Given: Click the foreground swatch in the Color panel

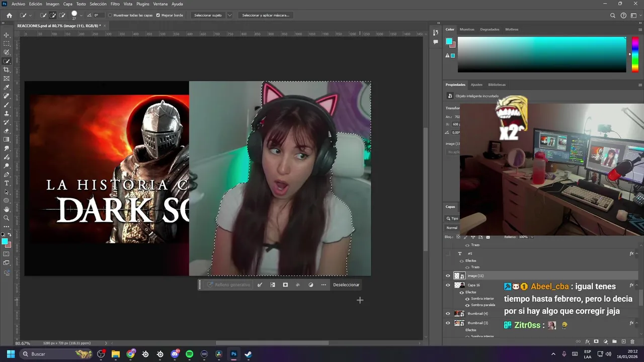Looking at the screenshot, I should click(449, 42).
